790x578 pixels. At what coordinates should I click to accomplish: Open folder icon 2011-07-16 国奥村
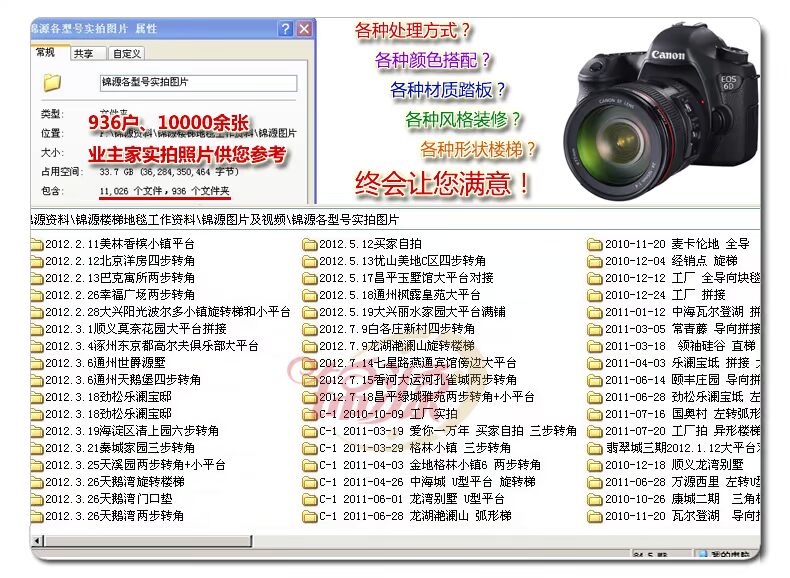point(595,415)
